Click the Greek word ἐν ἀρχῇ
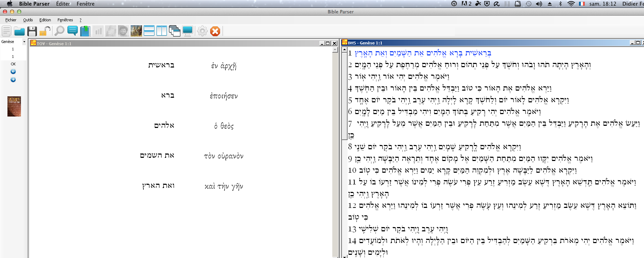 click(224, 66)
